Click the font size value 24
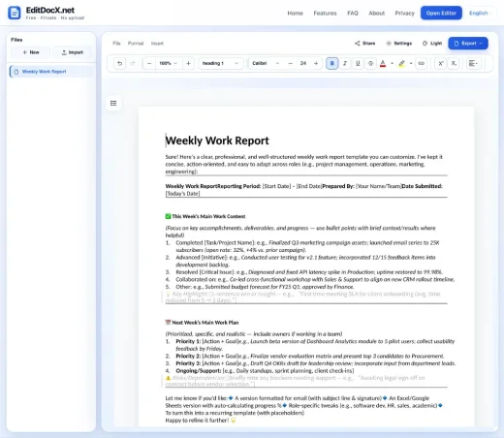 [x=303, y=63]
